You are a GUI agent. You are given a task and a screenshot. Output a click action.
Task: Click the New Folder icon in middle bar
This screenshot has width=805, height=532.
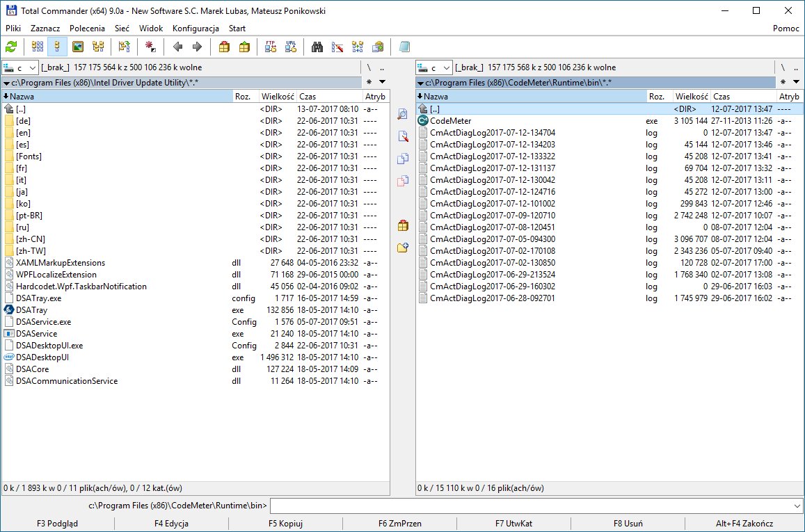[x=403, y=248]
